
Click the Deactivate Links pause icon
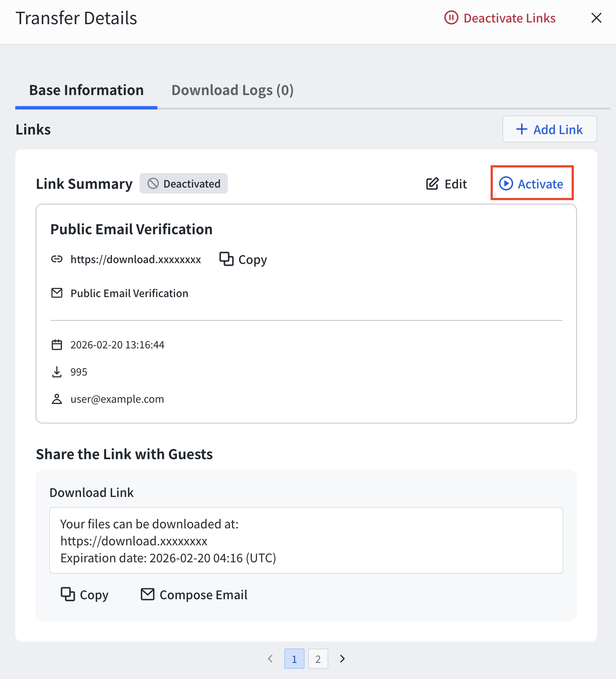click(x=451, y=18)
